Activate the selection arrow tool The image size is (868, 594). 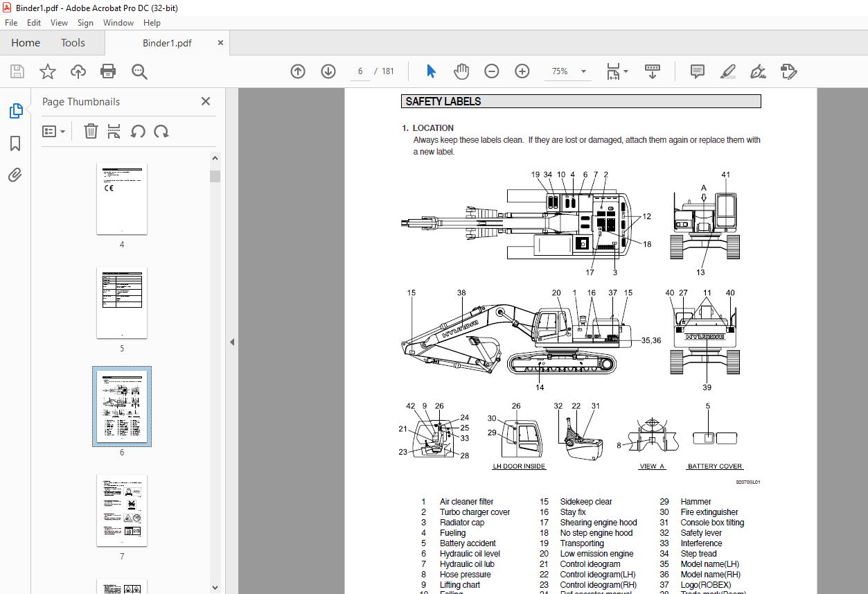tap(431, 71)
